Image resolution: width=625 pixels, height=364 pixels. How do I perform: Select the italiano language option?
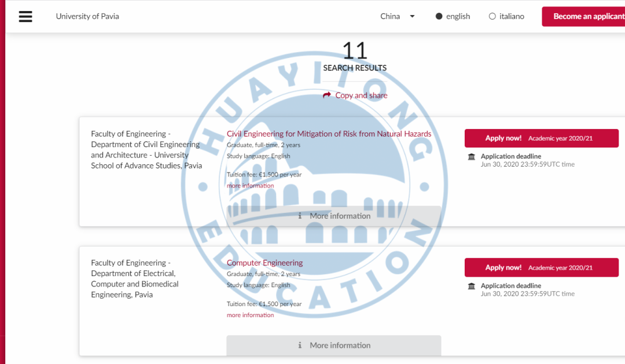(506, 16)
